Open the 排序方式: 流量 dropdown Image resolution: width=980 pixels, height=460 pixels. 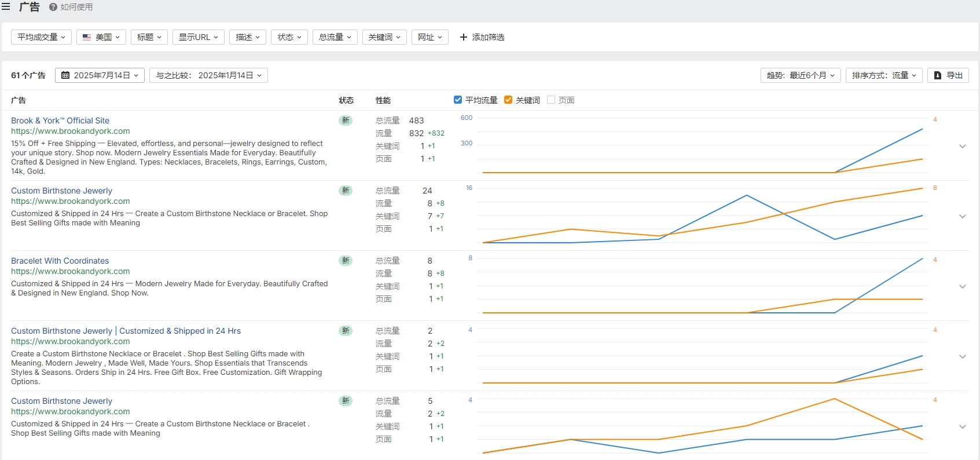coord(884,75)
